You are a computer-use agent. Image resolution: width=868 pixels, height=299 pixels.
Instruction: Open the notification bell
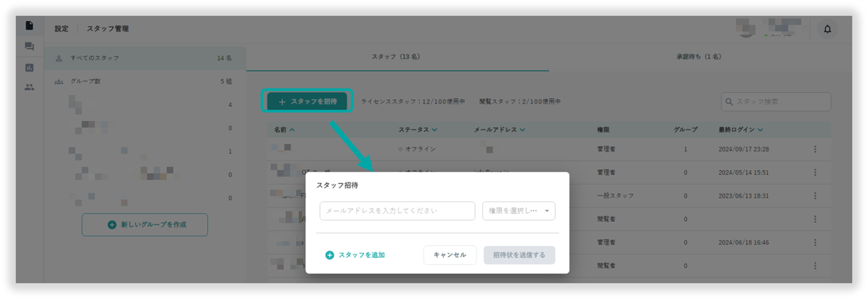(x=827, y=29)
